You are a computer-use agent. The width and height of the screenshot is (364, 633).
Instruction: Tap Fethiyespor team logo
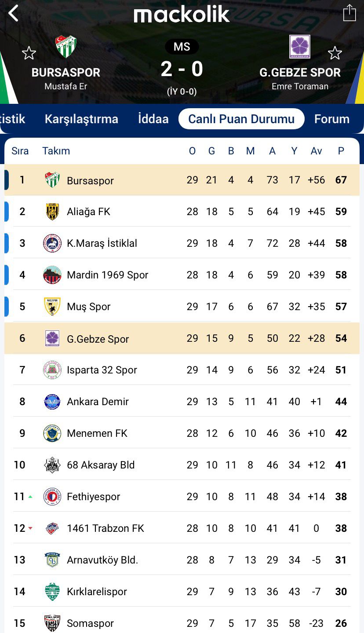tap(52, 497)
